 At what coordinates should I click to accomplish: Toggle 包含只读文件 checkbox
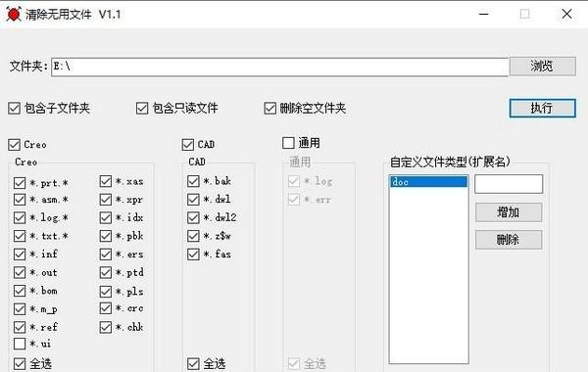[x=142, y=109]
